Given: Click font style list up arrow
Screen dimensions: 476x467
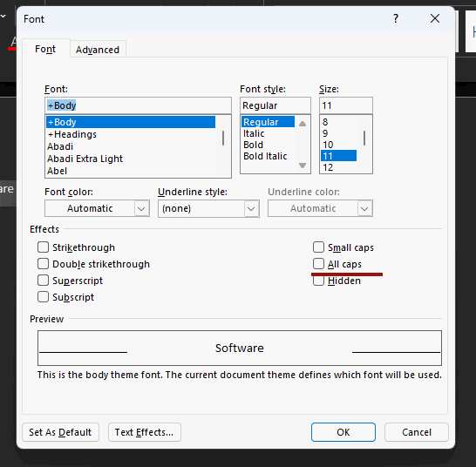Looking at the screenshot, I should point(303,124).
